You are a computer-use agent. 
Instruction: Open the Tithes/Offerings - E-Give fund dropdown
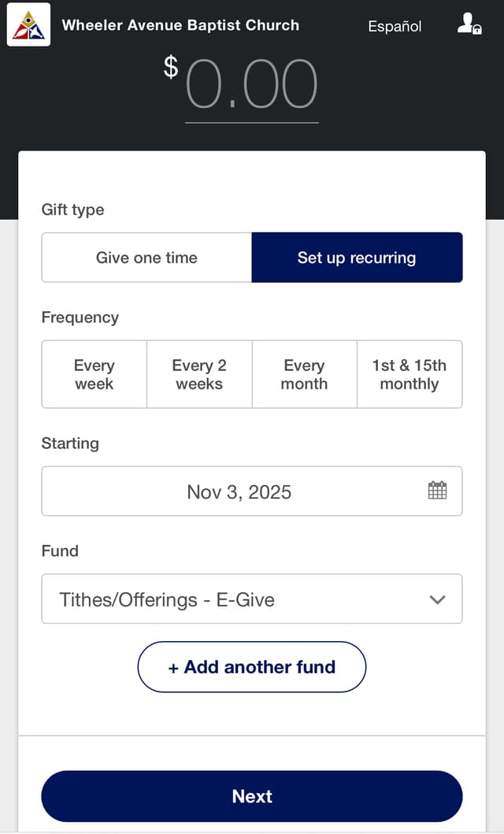click(x=252, y=599)
